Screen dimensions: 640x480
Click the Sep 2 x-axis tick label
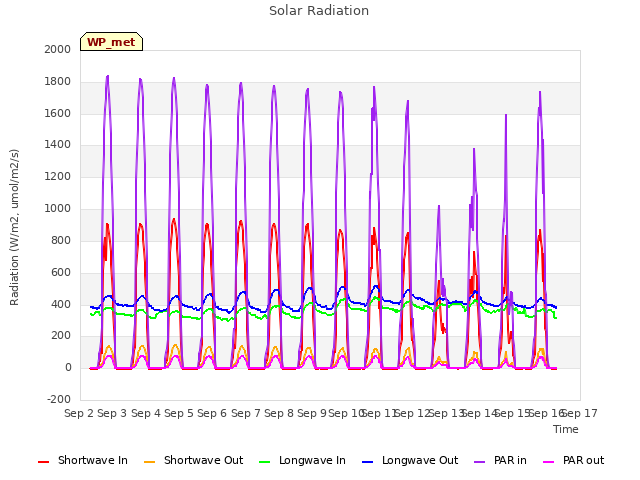tap(79, 413)
